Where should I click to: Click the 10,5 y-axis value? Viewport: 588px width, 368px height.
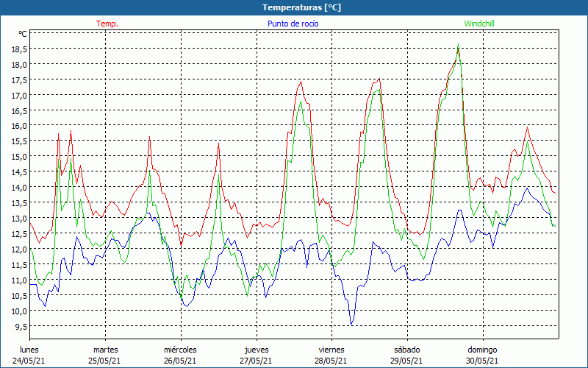pos(21,295)
